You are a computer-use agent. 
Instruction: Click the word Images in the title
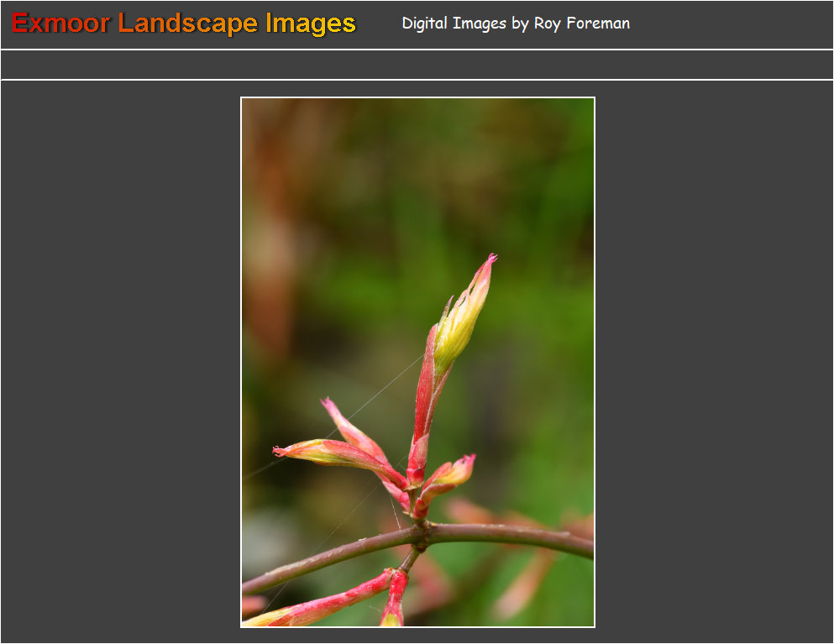(311, 24)
